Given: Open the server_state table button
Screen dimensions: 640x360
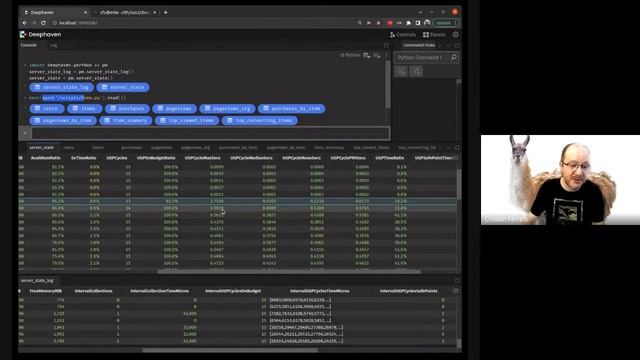Looking at the screenshot, I should tap(123, 87).
